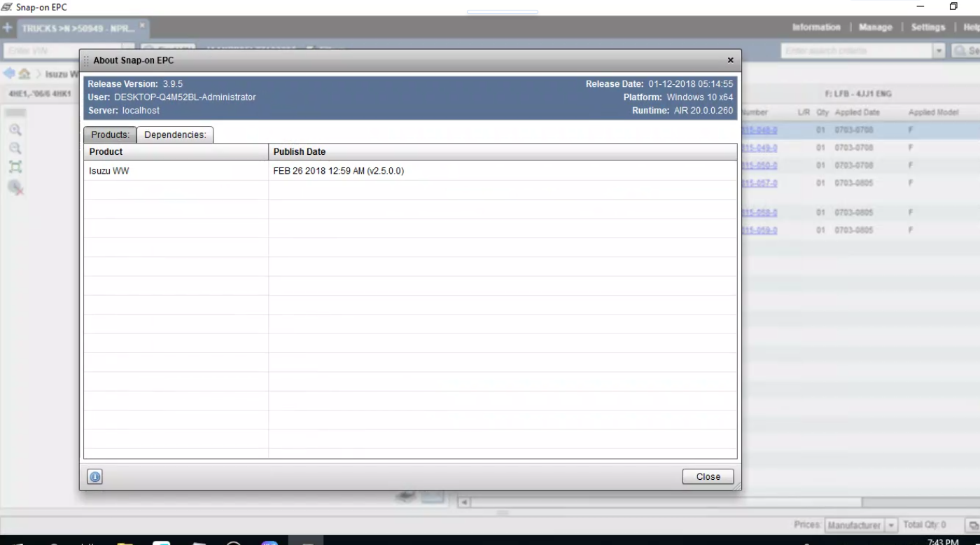Open a new tab with plus icon
The image size is (980, 545).
click(x=7, y=28)
